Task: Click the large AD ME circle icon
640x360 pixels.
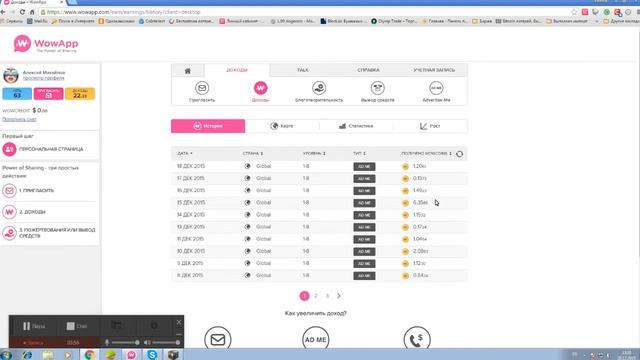Action: 316,339
